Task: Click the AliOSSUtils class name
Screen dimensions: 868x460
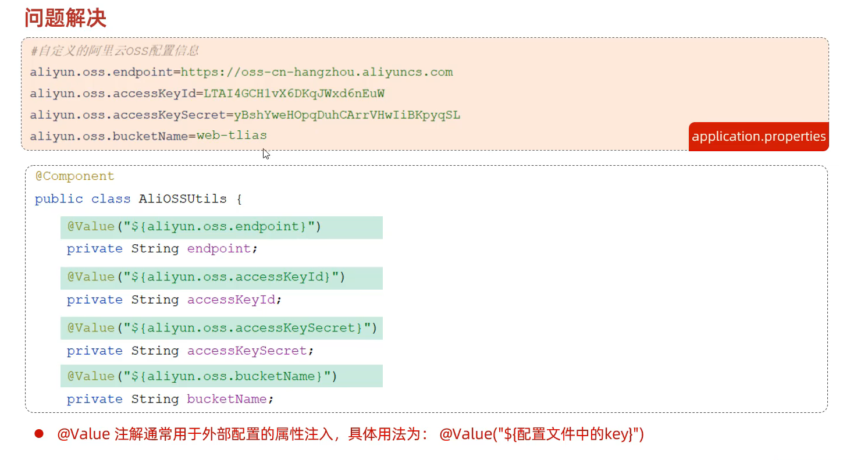Action: click(x=183, y=199)
